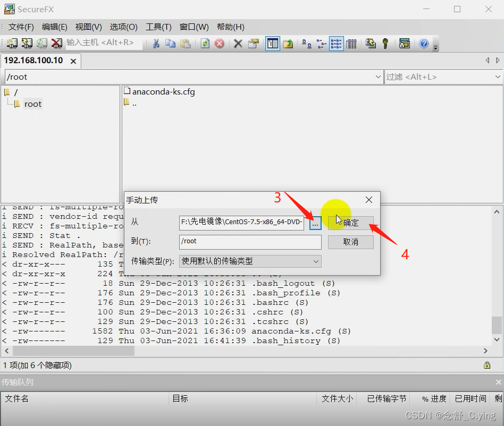Open the 文件(F) menu
The image size is (504, 426).
tap(21, 27)
